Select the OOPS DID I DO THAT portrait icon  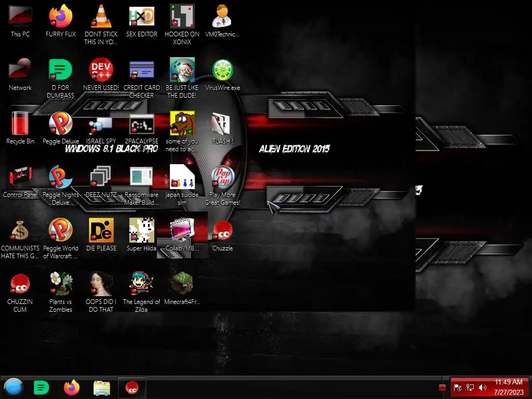(x=101, y=292)
